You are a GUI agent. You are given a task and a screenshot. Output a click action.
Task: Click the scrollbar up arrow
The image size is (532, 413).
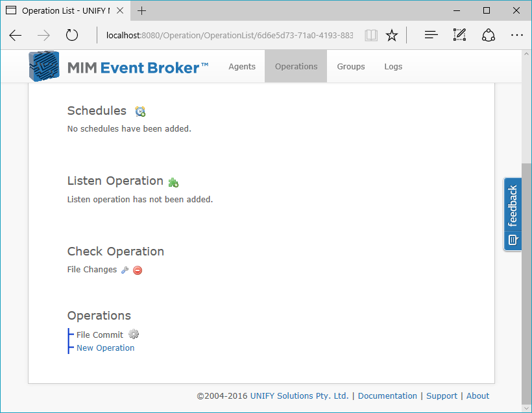[526, 54]
